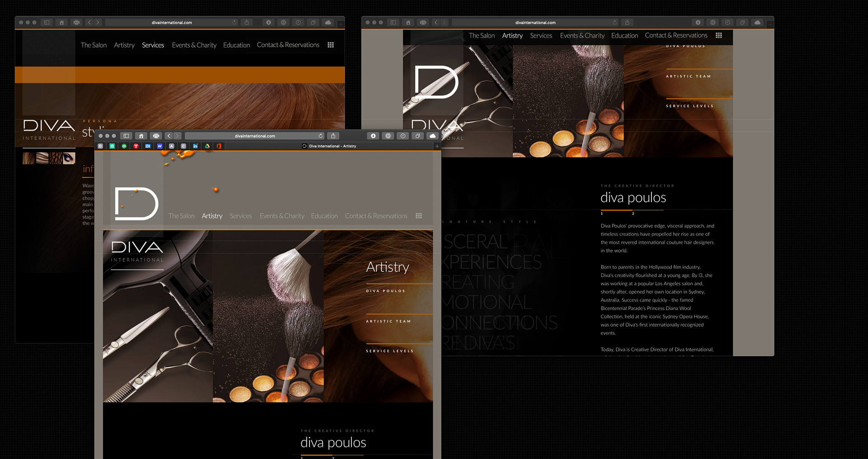Click ARTISTIC TEAM in right window
Image resolution: width=868 pixels, height=459 pixels.
689,76
